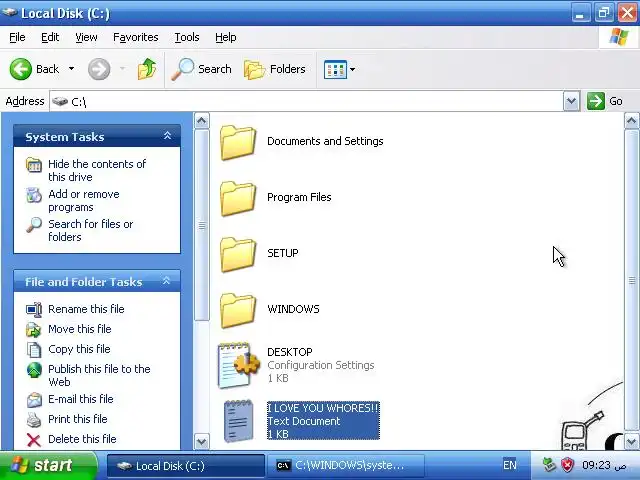Click the Search for files magnifier icon
Viewport: 640px width, 480px height.
coord(34,225)
